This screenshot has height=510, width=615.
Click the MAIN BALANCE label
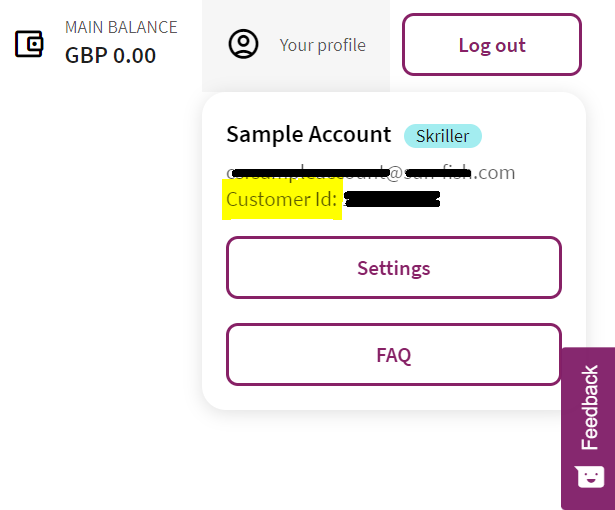pyautogui.click(x=121, y=27)
